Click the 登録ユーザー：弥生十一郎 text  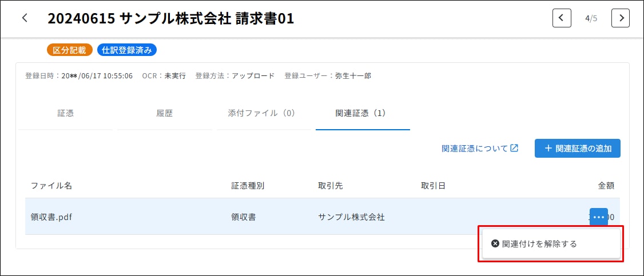pos(328,76)
